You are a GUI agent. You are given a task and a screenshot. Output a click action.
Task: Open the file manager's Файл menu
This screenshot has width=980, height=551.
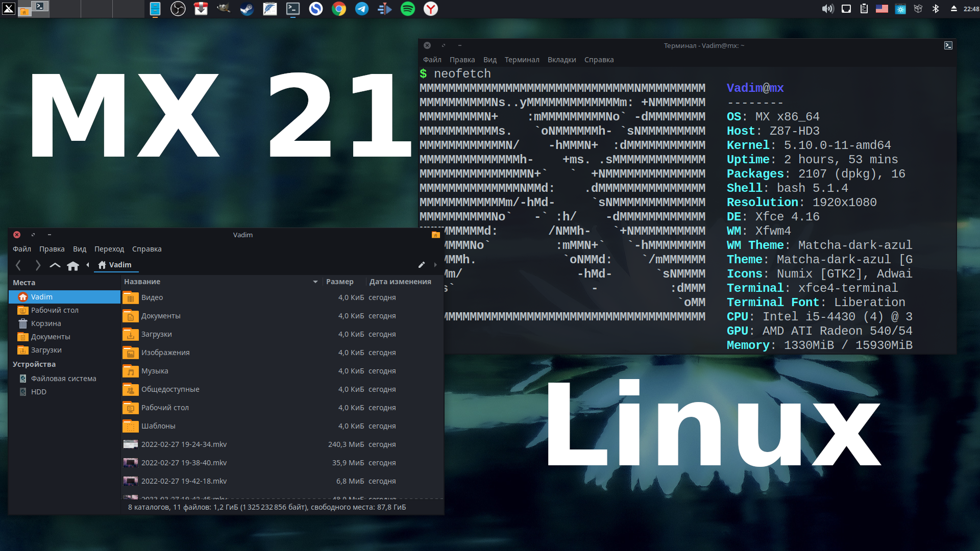(x=22, y=249)
